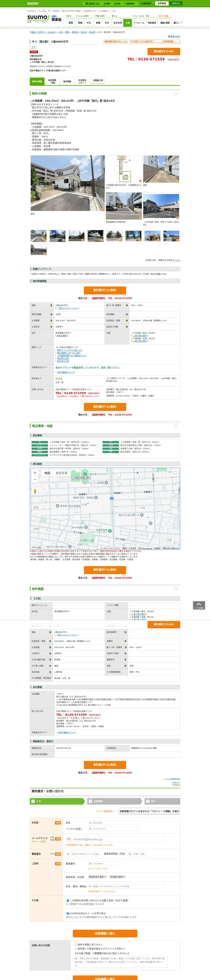Collapse the 物件の特徴 section
Viewport: 210px width, 980px height.
pos(176,93)
